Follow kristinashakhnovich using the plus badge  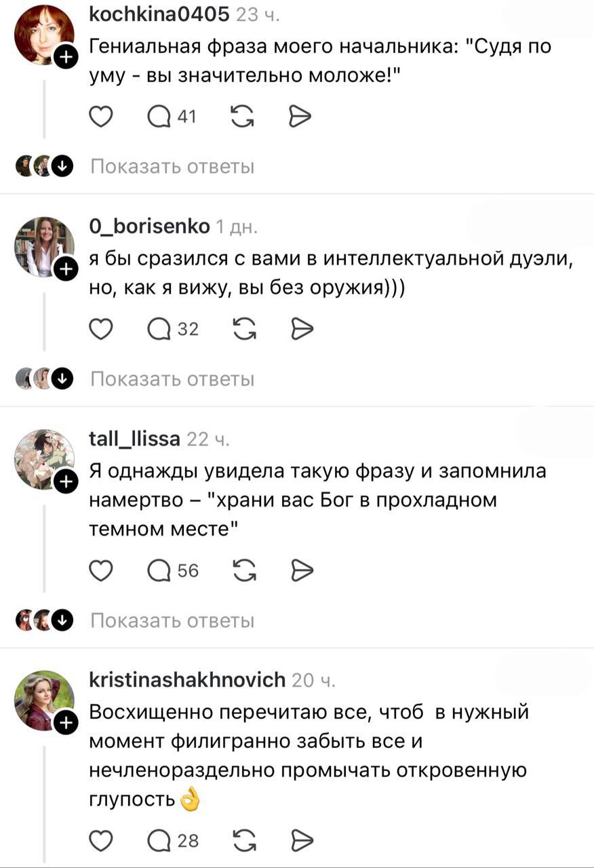coord(65,724)
